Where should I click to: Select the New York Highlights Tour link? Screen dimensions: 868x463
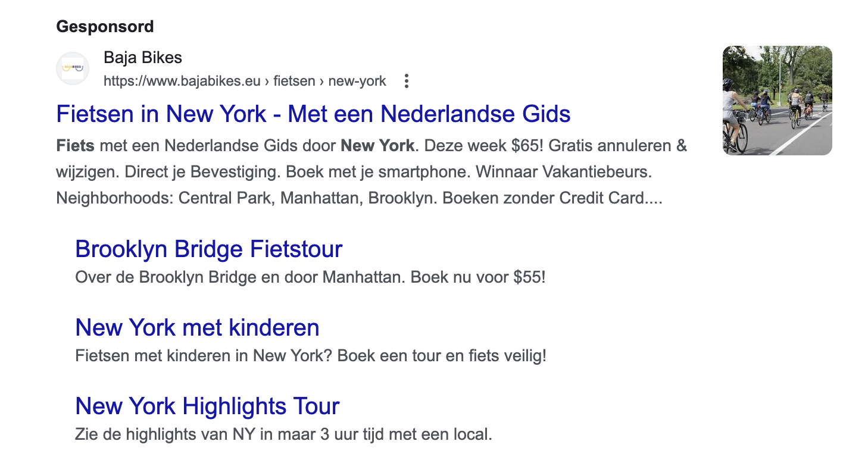(x=207, y=406)
